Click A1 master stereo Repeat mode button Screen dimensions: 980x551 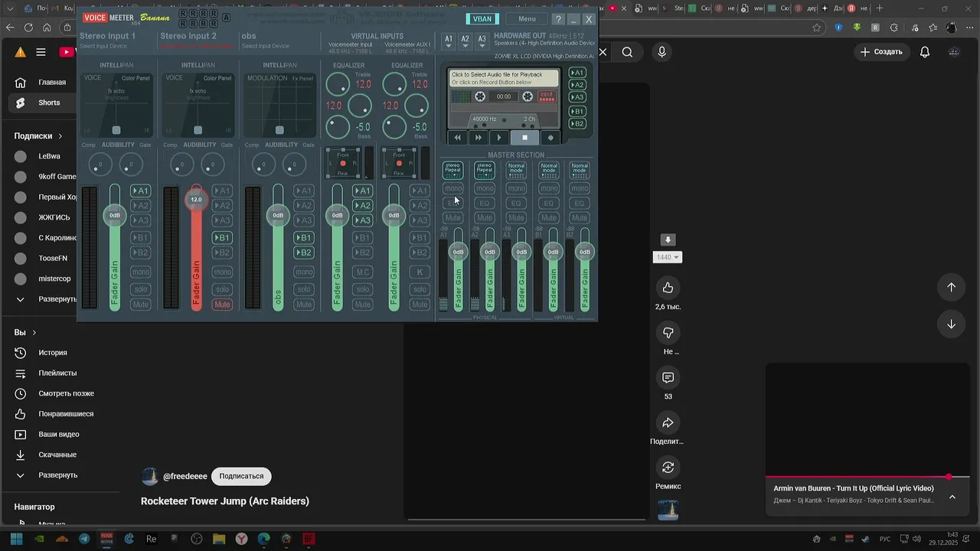click(x=453, y=170)
